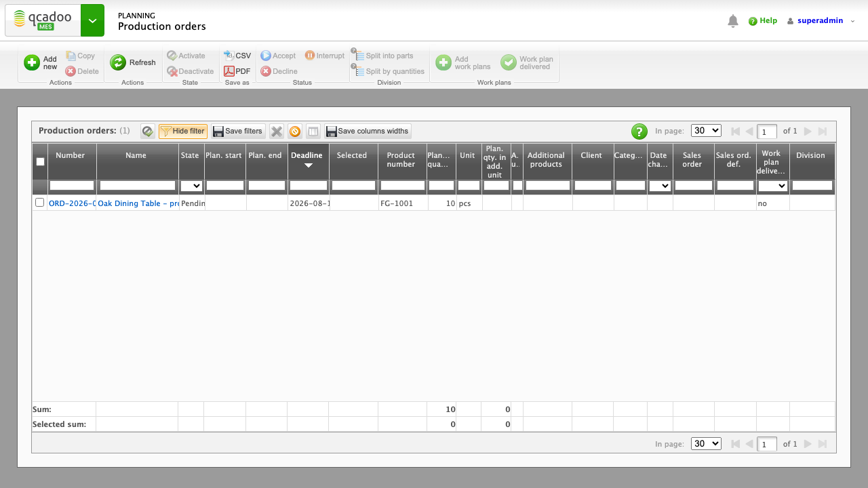Click the Add new green plus icon
The image size is (868, 488).
pyautogui.click(x=32, y=63)
